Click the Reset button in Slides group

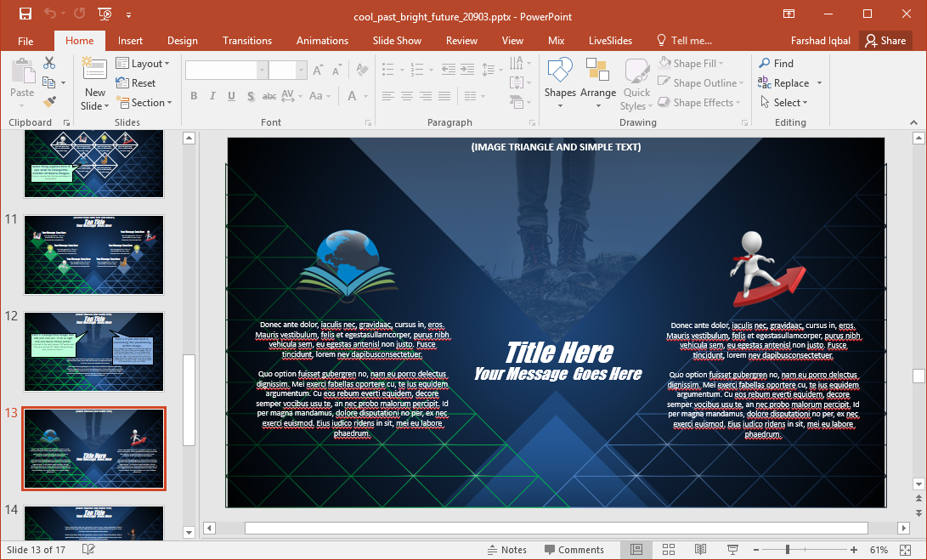(135, 82)
